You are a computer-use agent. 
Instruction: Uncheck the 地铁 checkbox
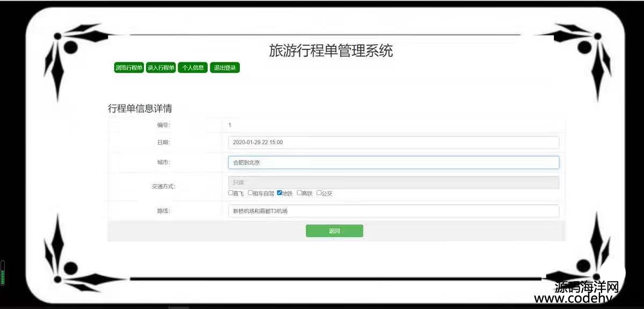tap(280, 193)
